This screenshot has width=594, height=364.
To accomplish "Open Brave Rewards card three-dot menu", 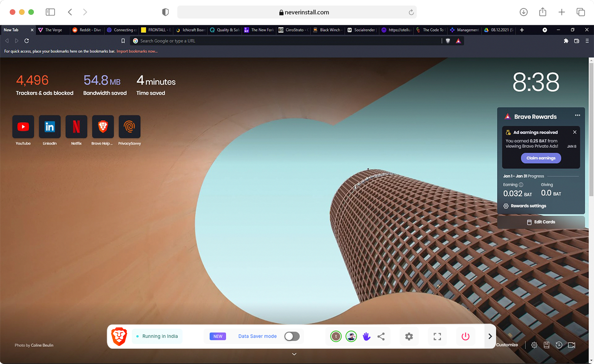I will (x=577, y=115).
